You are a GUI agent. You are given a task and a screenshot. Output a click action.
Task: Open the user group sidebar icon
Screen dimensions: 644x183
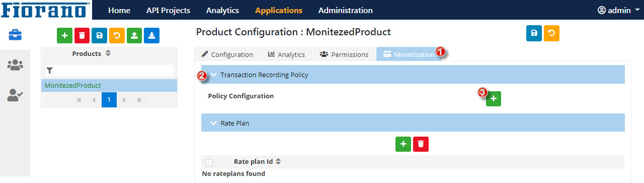point(15,65)
